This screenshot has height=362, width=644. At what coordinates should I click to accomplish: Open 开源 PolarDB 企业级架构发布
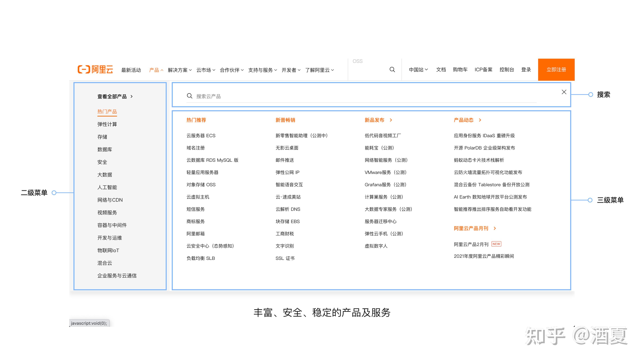[x=484, y=148]
